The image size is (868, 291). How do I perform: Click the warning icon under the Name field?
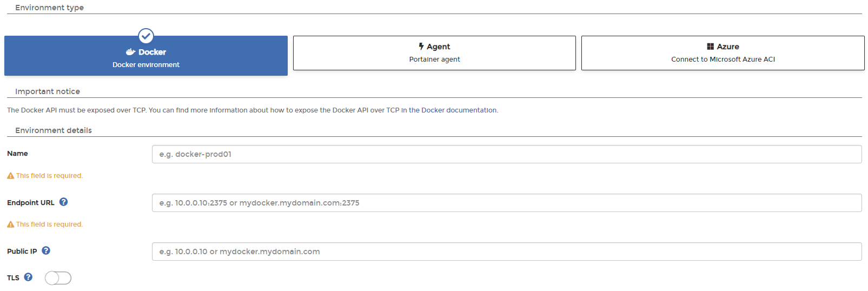[x=10, y=176]
